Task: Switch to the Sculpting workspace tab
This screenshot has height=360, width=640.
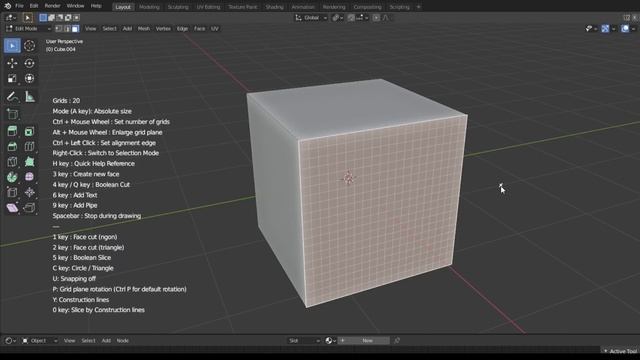Action: click(x=178, y=7)
